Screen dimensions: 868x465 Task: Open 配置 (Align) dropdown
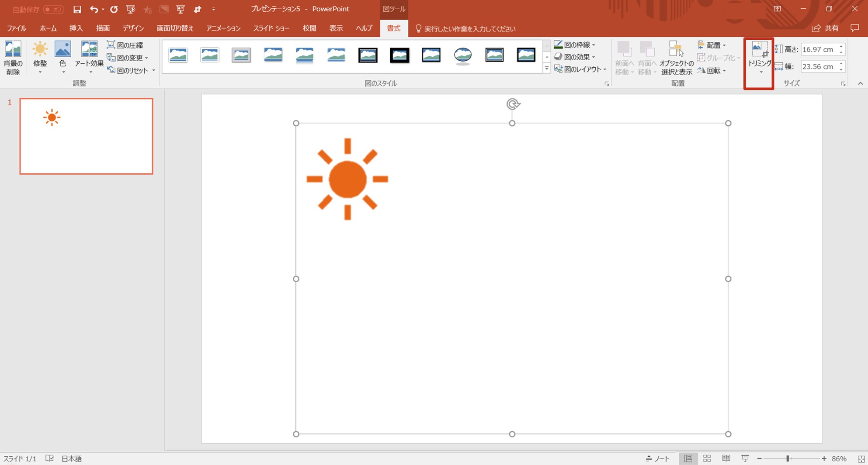(x=712, y=45)
